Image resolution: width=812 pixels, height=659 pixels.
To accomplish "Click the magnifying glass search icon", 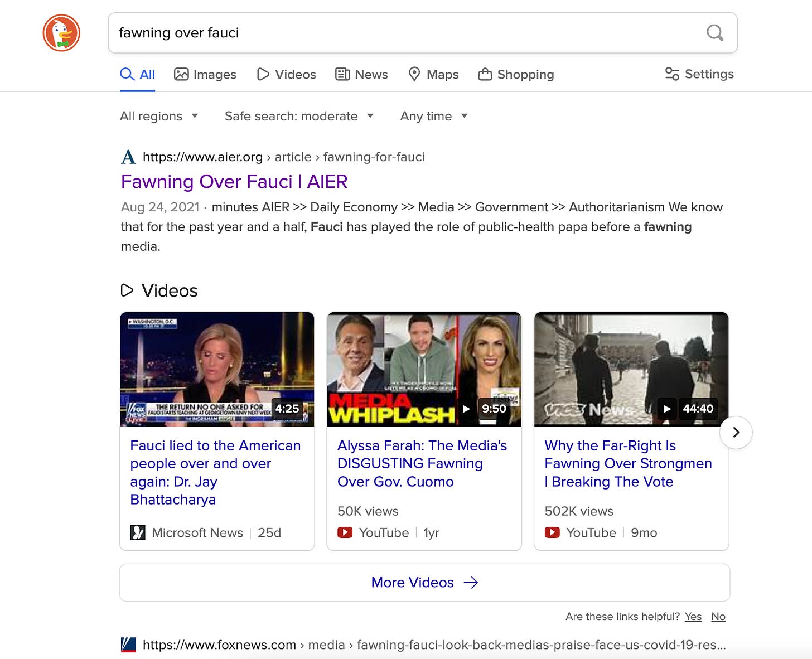I will pyautogui.click(x=714, y=33).
